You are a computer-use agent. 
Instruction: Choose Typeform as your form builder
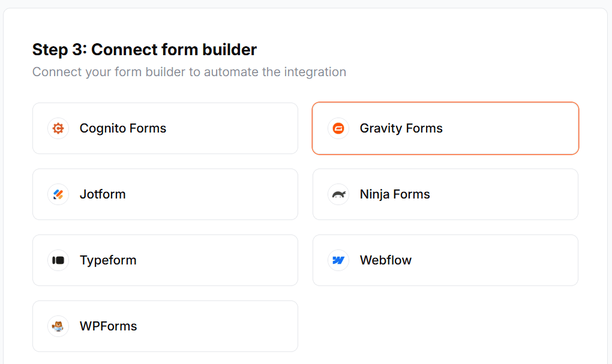(x=165, y=260)
